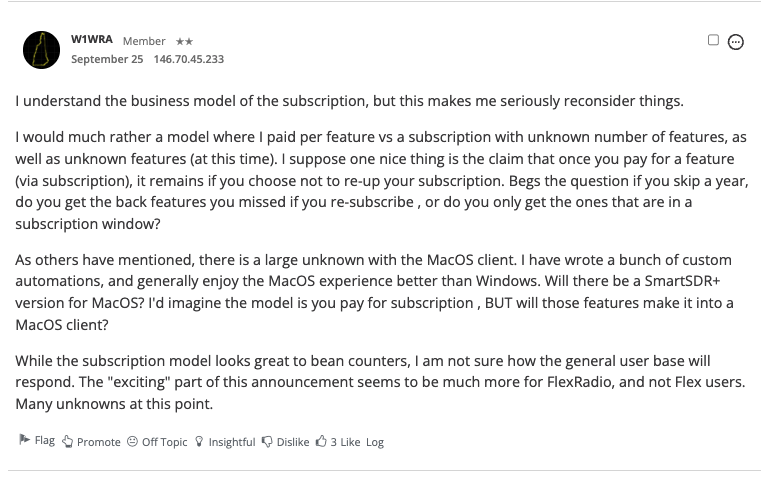Select the Promote reaction label
This screenshot has height=477, width=773.
pyautogui.click(x=99, y=442)
